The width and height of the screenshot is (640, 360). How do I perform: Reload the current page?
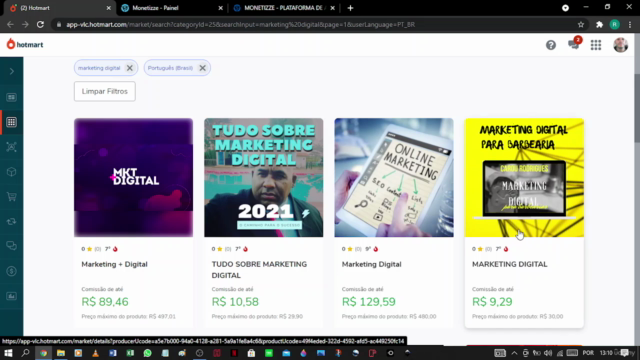tap(40, 24)
